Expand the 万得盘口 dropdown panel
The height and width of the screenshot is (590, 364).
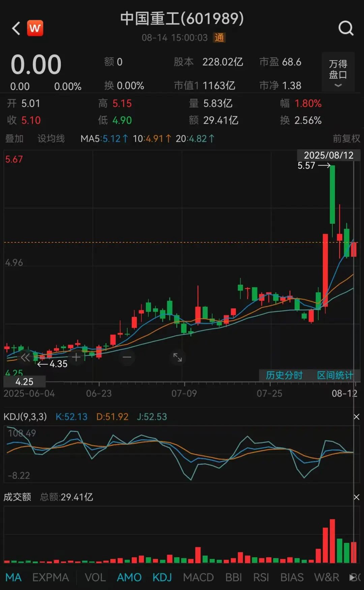(338, 72)
